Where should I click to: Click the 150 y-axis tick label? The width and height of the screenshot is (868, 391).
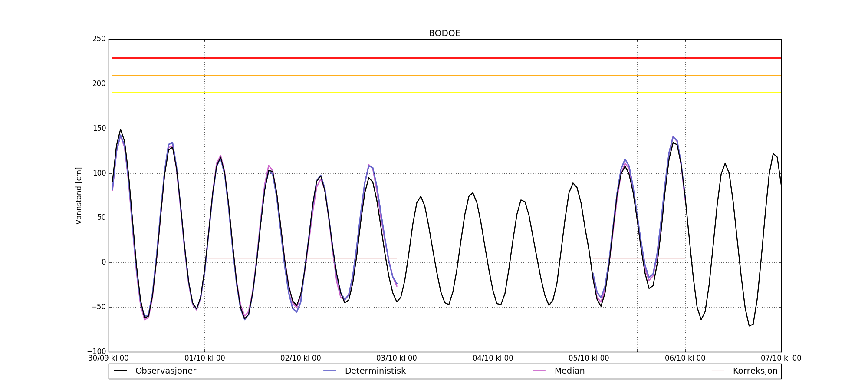[x=99, y=129]
